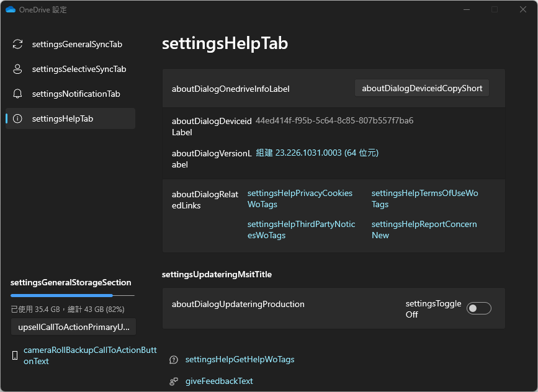Click the upsellCallToActionPrimary button
538x392 pixels.
pyautogui.click(x=73, y=327)
